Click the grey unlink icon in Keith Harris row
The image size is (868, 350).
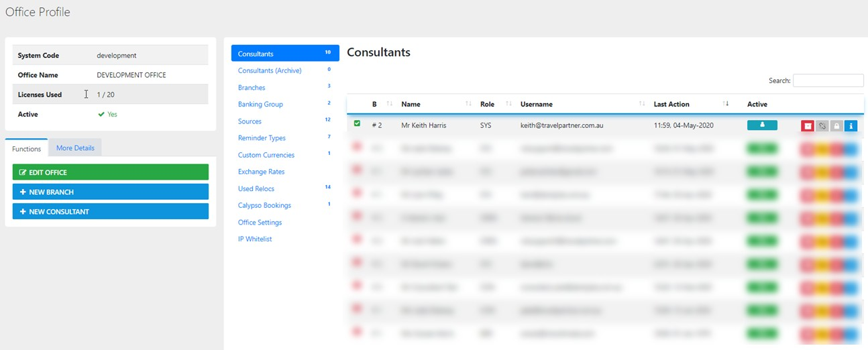tap(822, 125)
